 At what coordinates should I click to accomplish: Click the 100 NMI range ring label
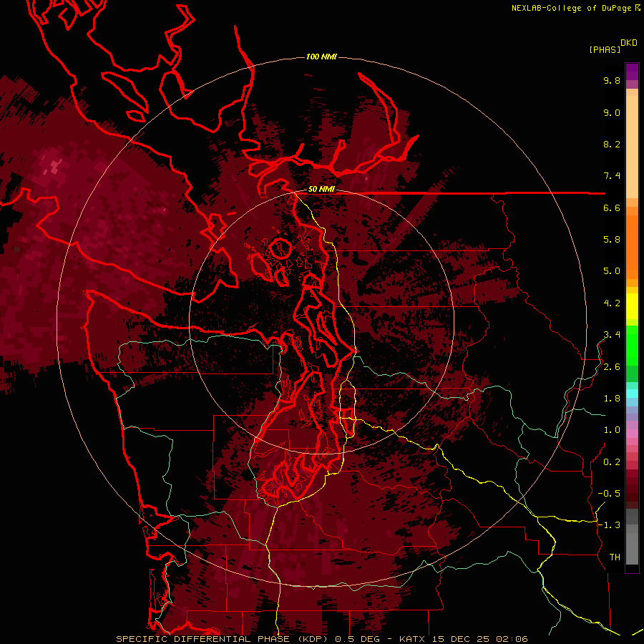point(321,57)
